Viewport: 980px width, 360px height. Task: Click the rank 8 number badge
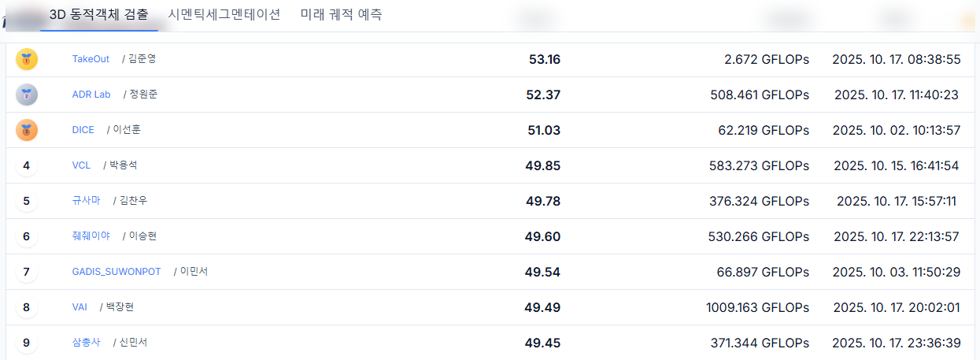tap(27, 307)
